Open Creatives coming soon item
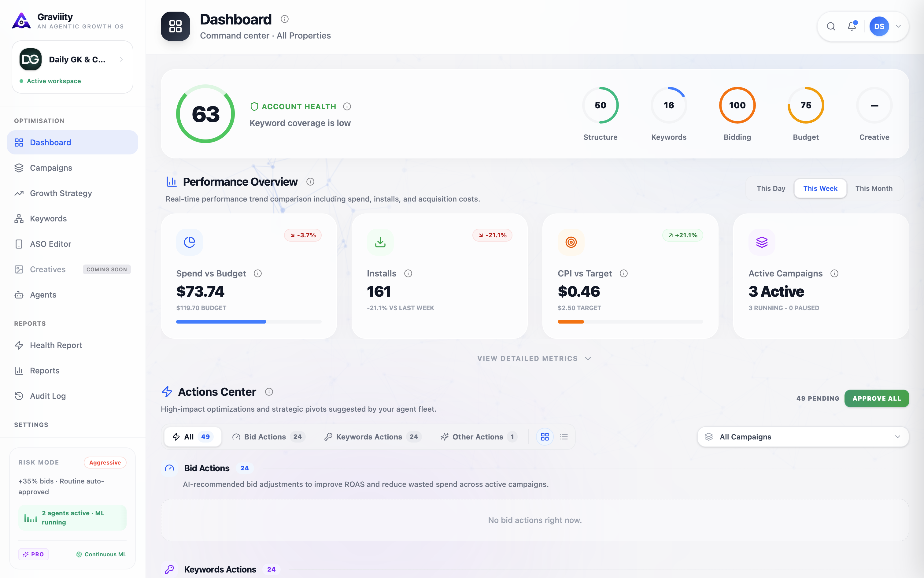 72,269
